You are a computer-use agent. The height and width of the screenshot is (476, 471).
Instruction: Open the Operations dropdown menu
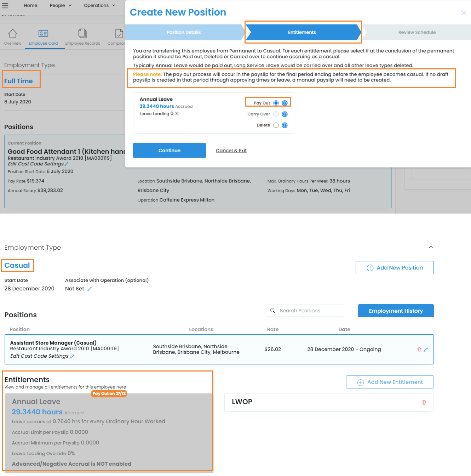point(99,5)
